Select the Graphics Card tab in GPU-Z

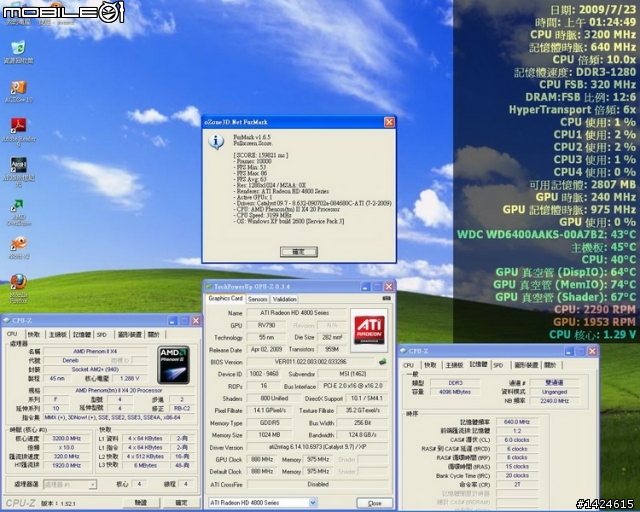225,298
